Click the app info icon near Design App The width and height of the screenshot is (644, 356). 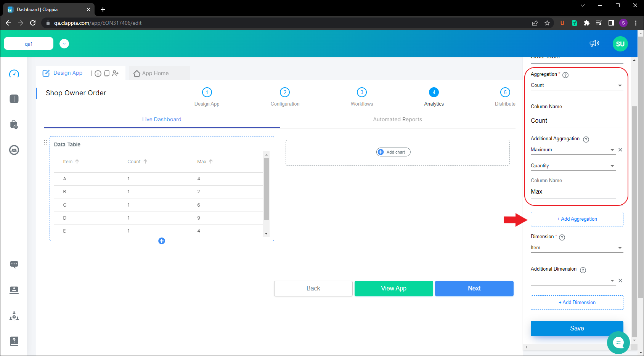tap(98, 73)
